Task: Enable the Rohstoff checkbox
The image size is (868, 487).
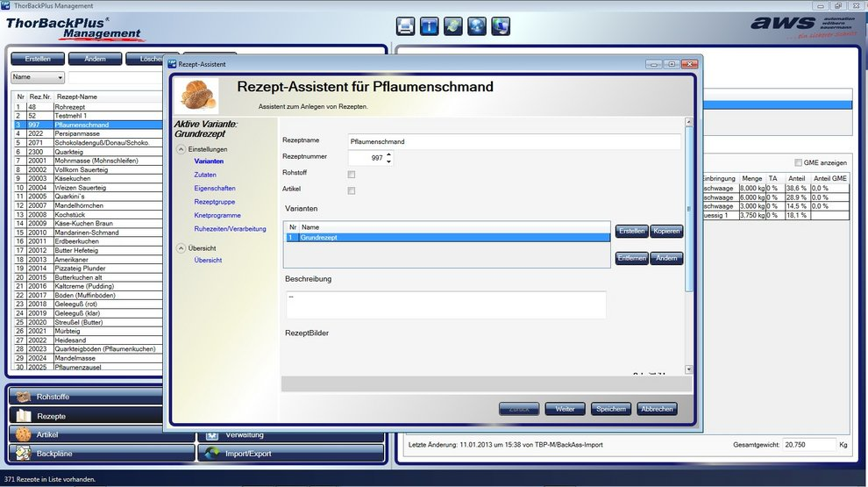Action: (x=351, y=175)
